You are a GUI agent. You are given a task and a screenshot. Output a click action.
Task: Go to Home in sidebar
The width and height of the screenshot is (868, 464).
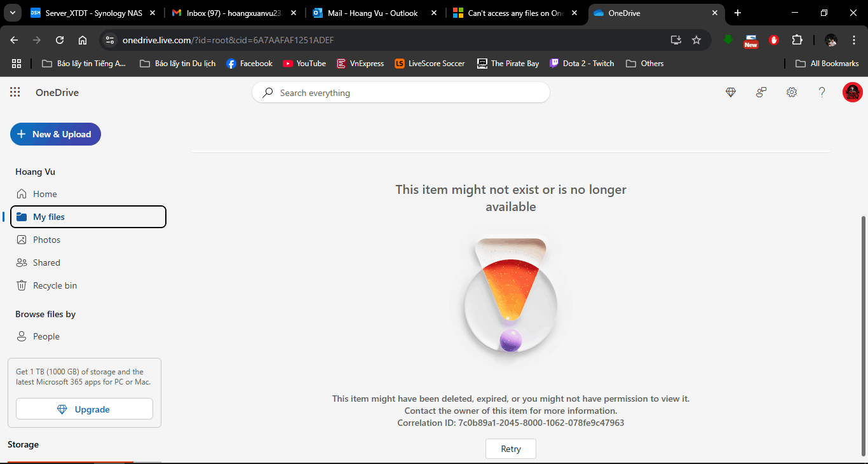[88, 194]
